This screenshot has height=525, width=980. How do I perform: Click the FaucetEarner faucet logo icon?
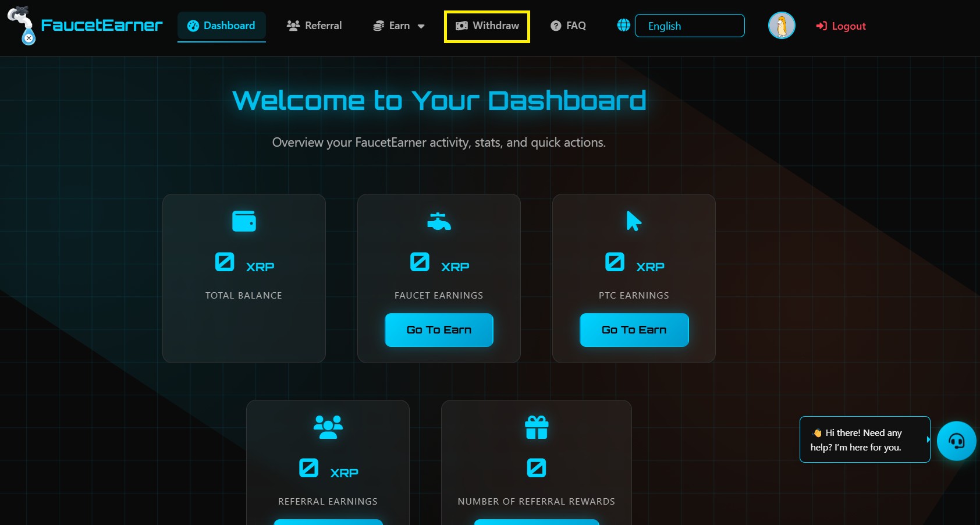pyautogui.click(x=22, y=26)
